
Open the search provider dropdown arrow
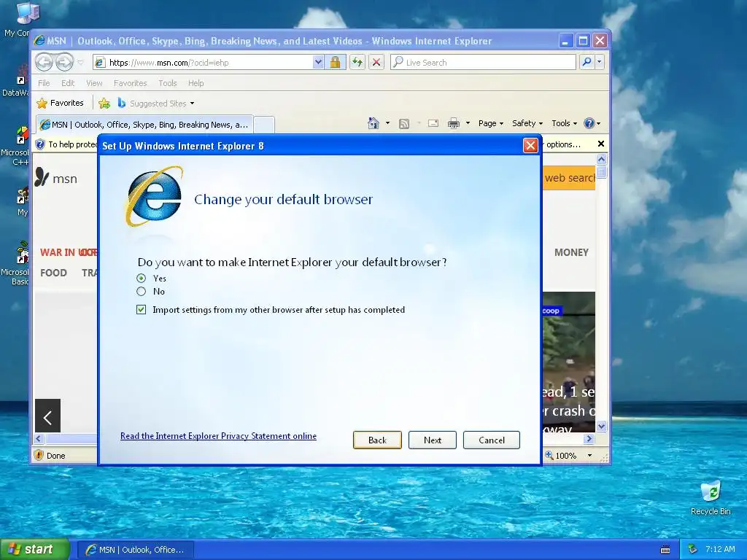[600, 62]
